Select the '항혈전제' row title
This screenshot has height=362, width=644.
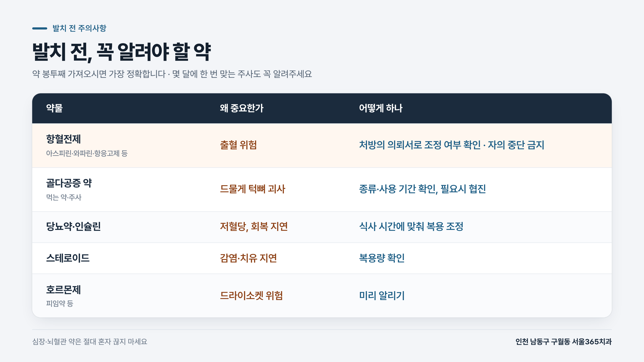tap(64, 139)
